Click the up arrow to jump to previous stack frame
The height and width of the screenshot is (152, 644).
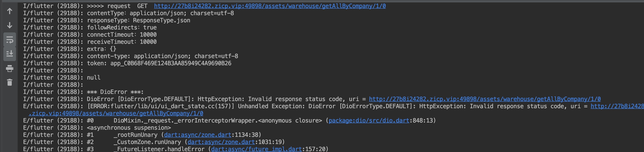9,11
